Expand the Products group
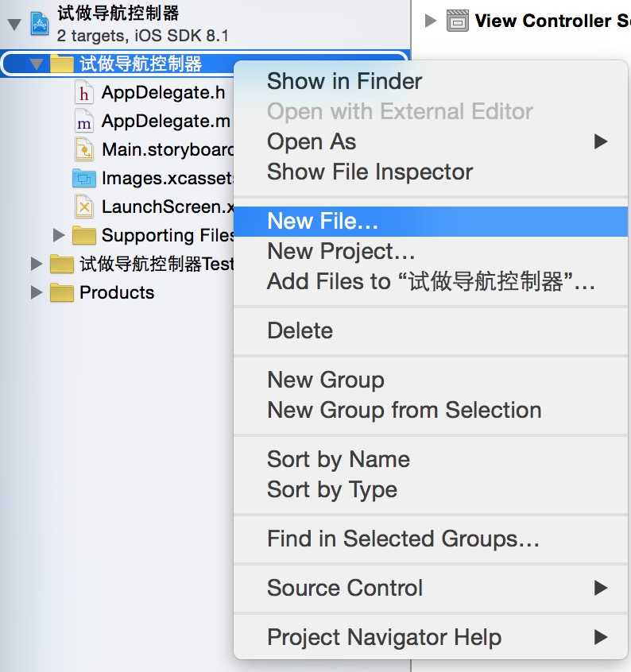The width and height of the screenshot is (631, 672). pyautogui.click(x=36, y=292)
